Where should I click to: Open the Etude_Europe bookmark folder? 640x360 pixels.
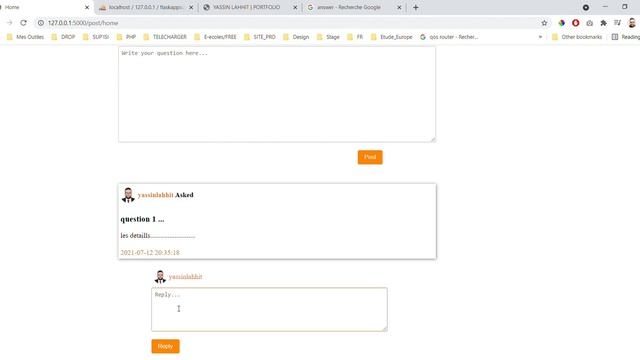coord(391,37)
